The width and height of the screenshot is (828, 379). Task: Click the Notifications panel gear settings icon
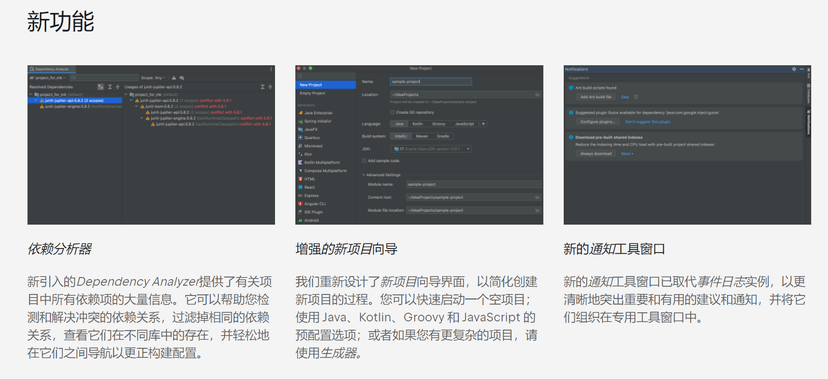pos(794,69)
